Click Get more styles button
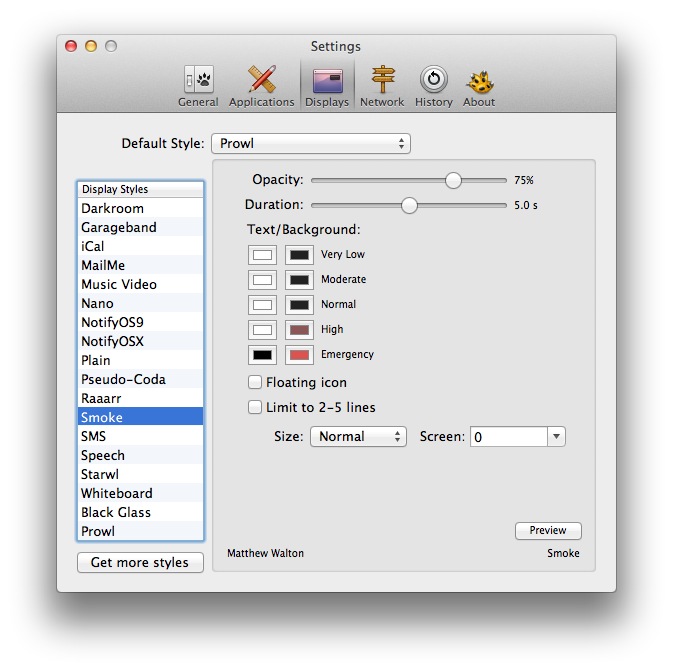The height and width of the screenshot is (671, 673). pos(140,562)
